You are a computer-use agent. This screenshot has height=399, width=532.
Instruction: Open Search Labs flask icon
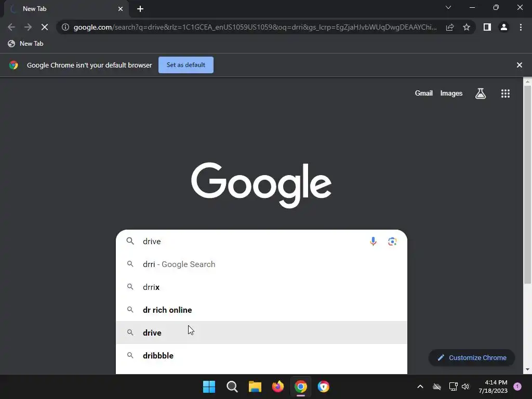click(x=481, y=94)
